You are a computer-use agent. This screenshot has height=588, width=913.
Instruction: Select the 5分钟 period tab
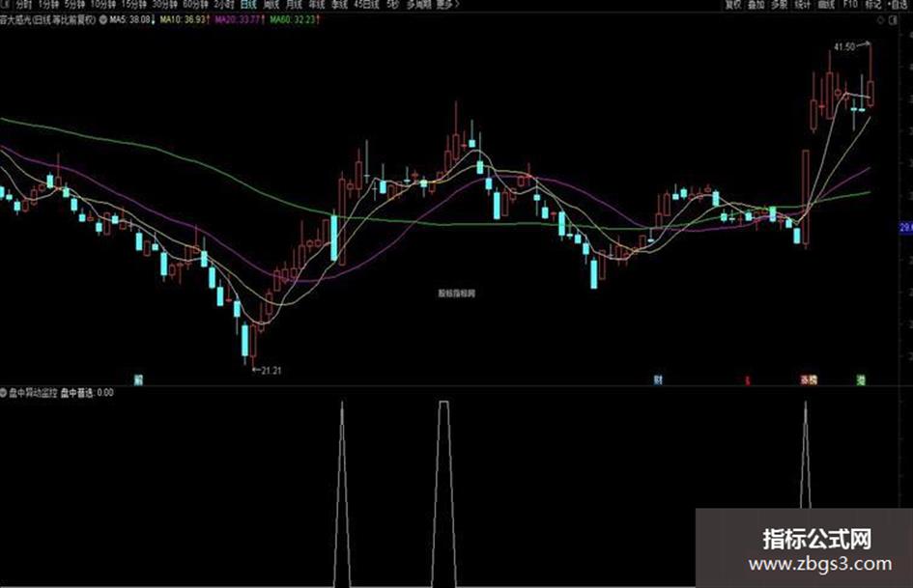(74, 4)
